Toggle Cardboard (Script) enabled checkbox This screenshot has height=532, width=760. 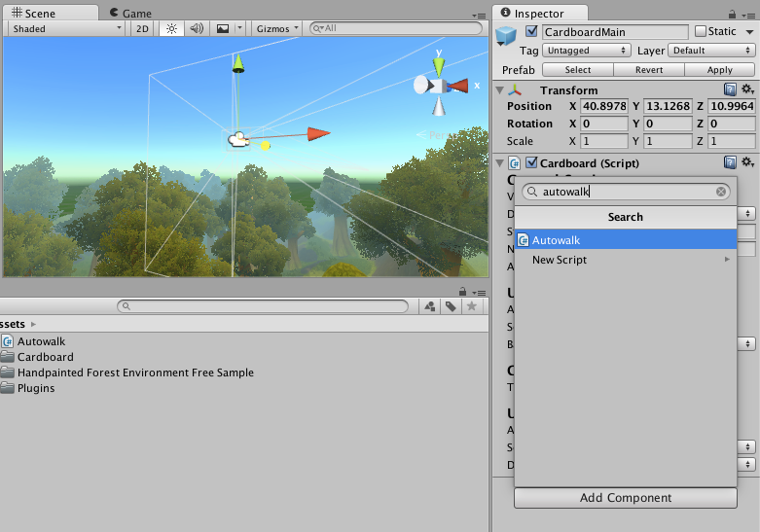coord(531,162)
